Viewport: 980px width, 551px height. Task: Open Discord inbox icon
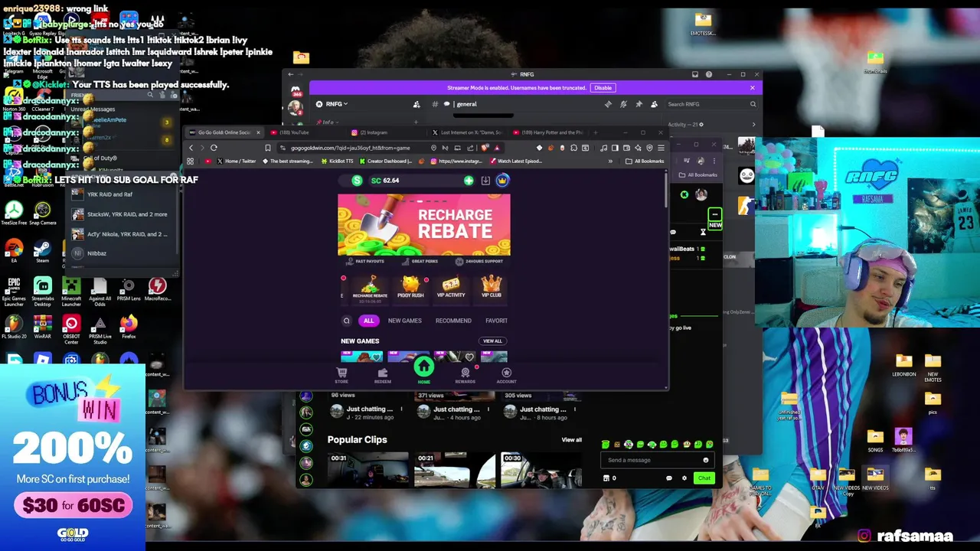tap(695, 74)
